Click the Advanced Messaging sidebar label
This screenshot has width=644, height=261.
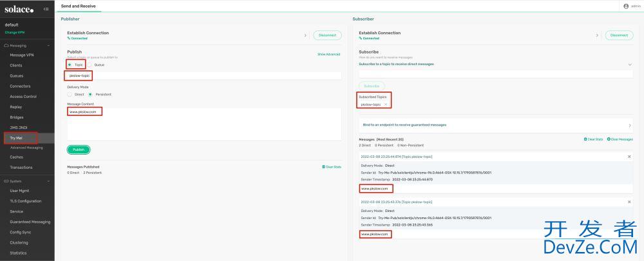[x=26, y=148]
